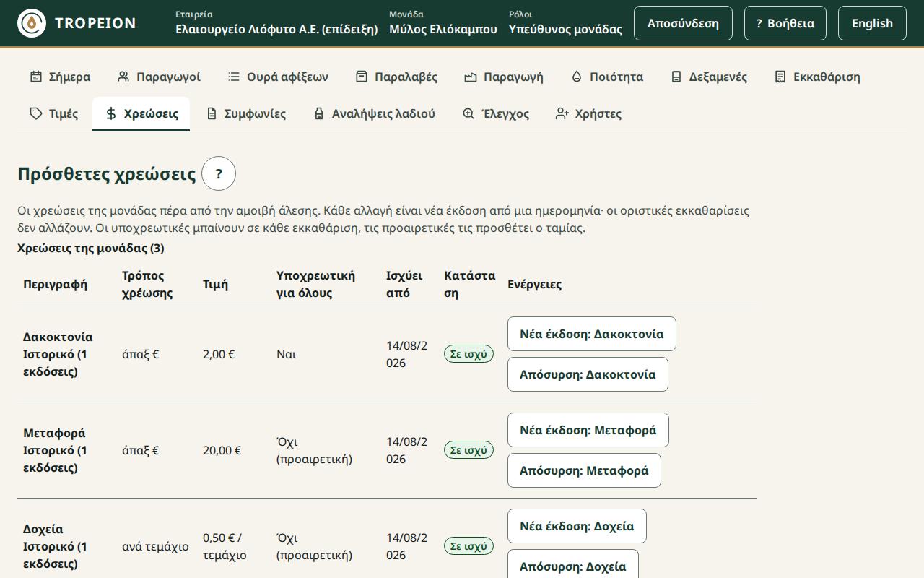Click the Δακοκτονία Ιστορικό description cell
This screenshot has width=924, height=578.
point(66,354)
